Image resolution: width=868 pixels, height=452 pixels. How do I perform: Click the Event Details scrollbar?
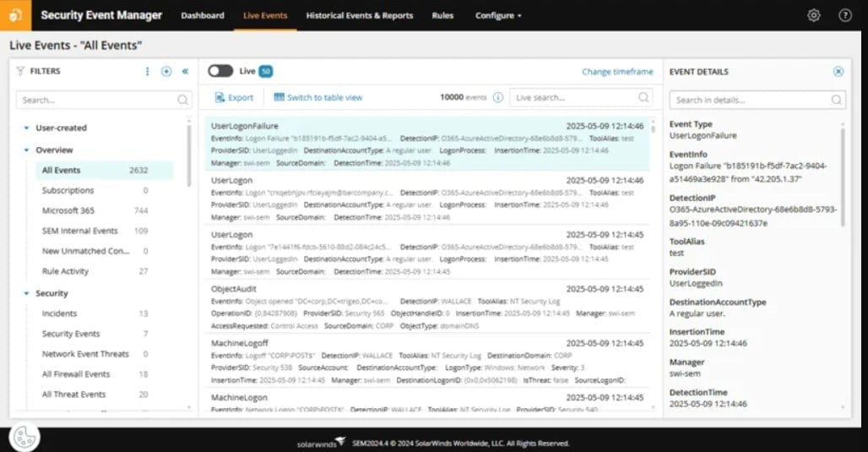tap(843, 177)
